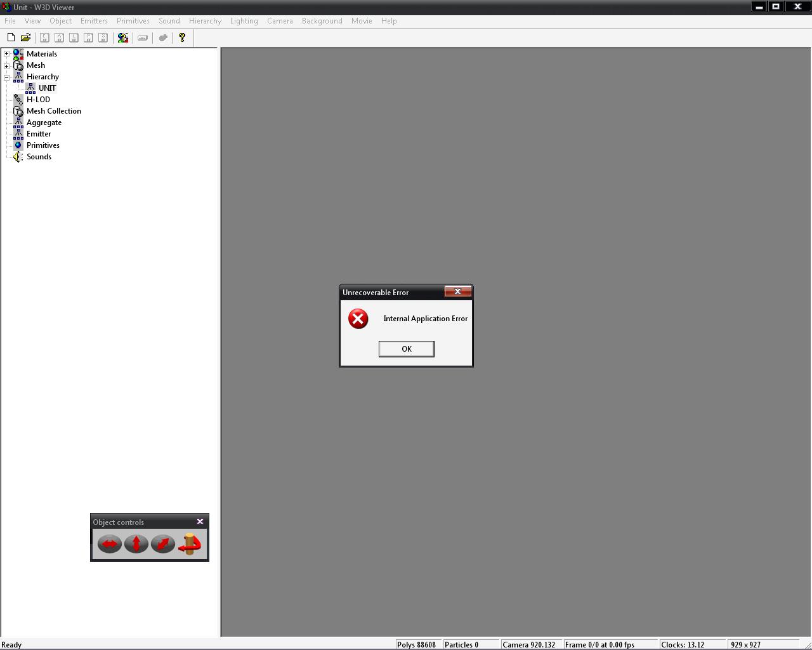
Task: Close the Unrecoverable Error dialog
Action: (457, 291)
